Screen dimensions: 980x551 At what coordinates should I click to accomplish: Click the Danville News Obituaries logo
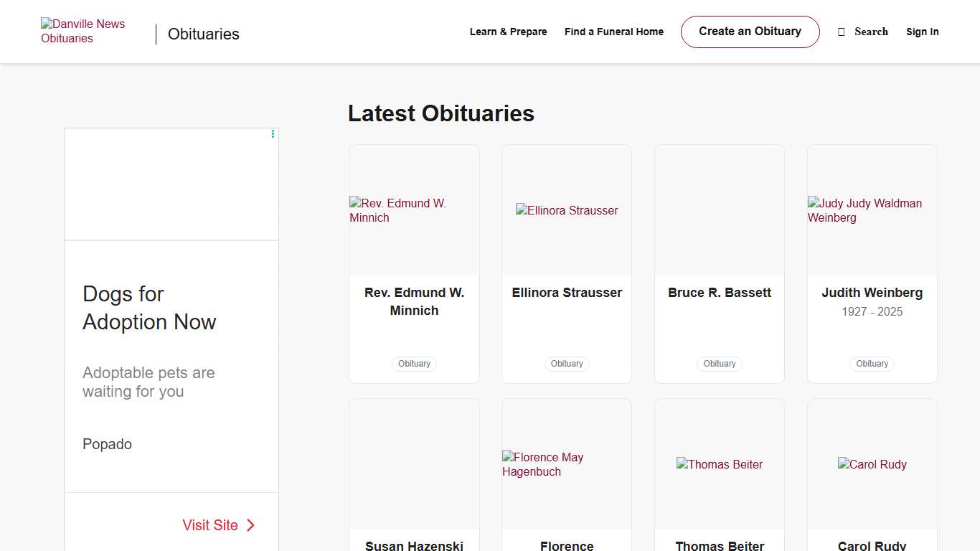(83, 32)
